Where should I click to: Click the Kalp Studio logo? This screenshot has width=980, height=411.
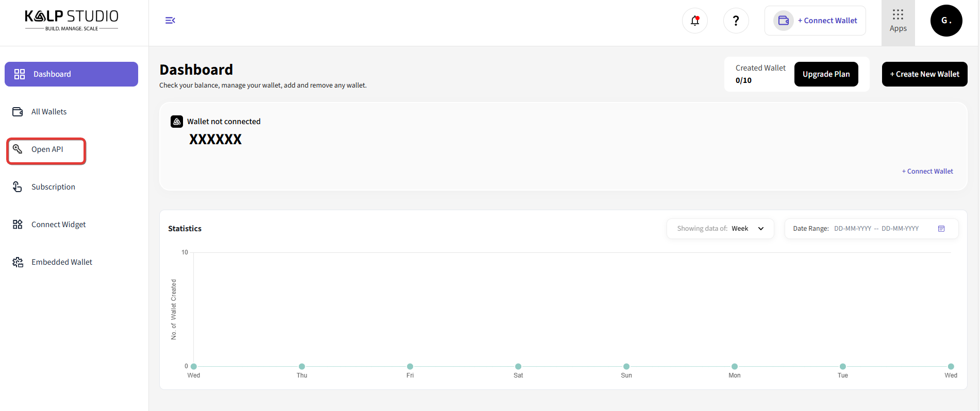72,20
